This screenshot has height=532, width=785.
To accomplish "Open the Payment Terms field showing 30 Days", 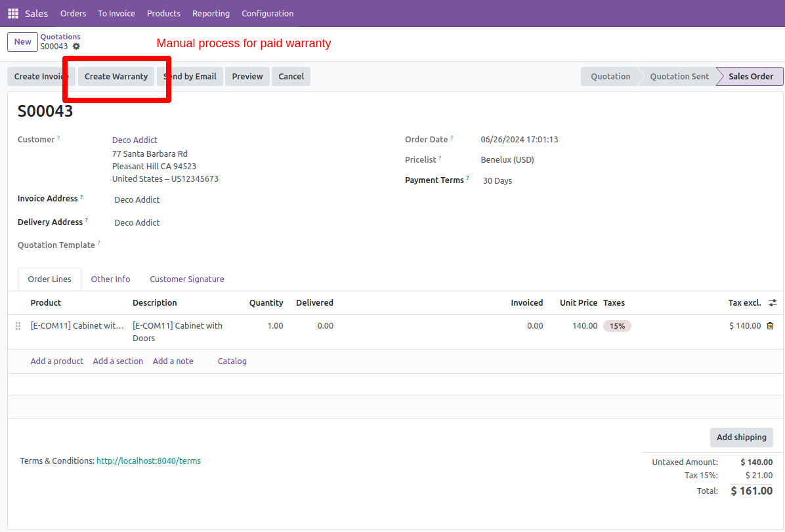I will click(x=498, y=180).
